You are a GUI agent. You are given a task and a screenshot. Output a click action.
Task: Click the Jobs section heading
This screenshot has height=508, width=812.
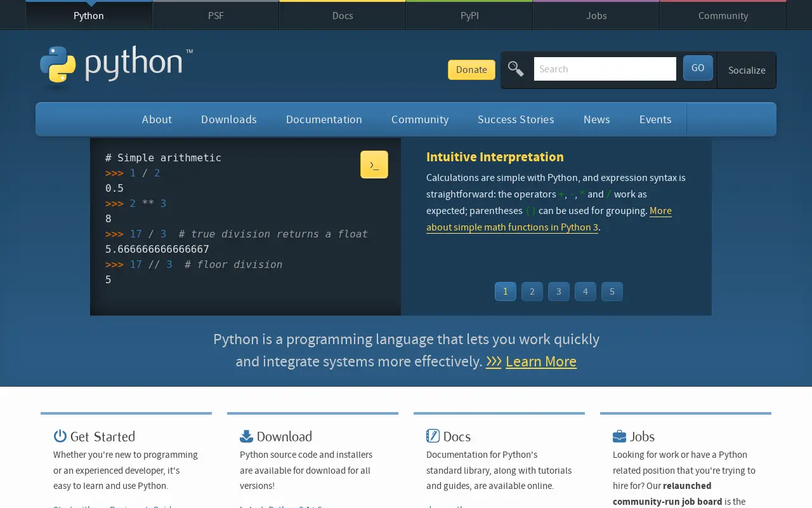(642, 436)
